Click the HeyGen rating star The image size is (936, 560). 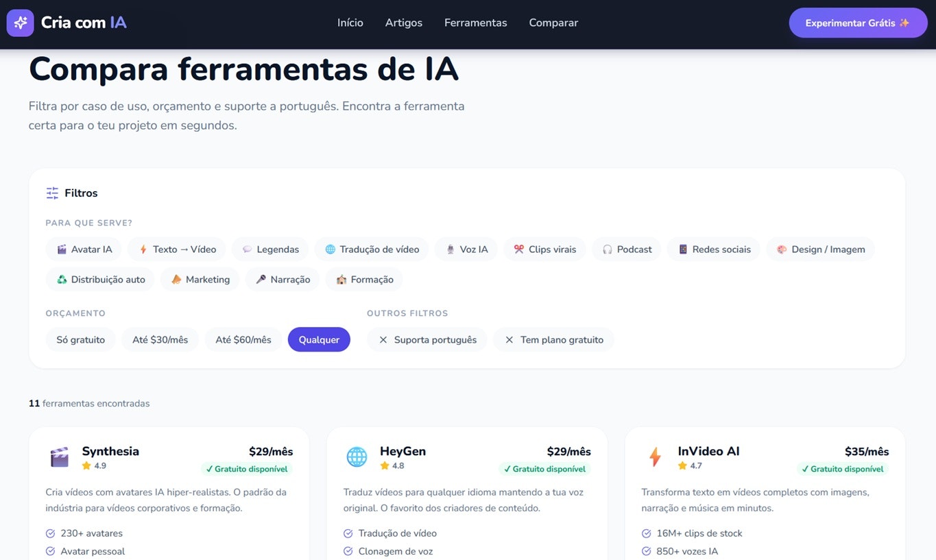385,465
